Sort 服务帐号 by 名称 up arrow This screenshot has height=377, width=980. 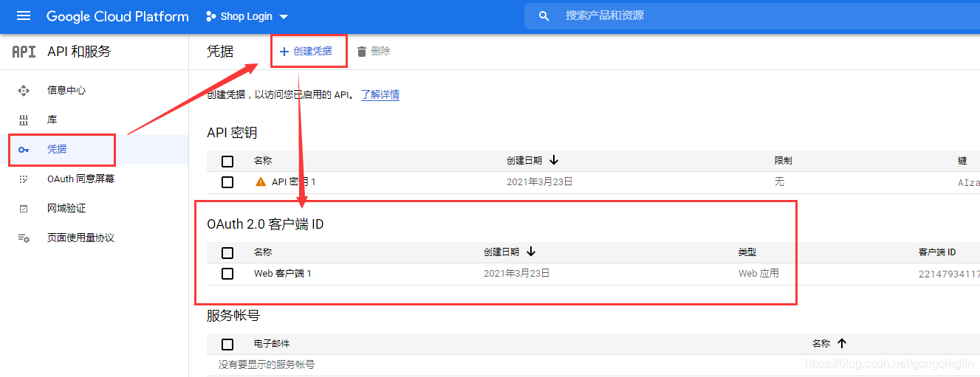point(842,343)
